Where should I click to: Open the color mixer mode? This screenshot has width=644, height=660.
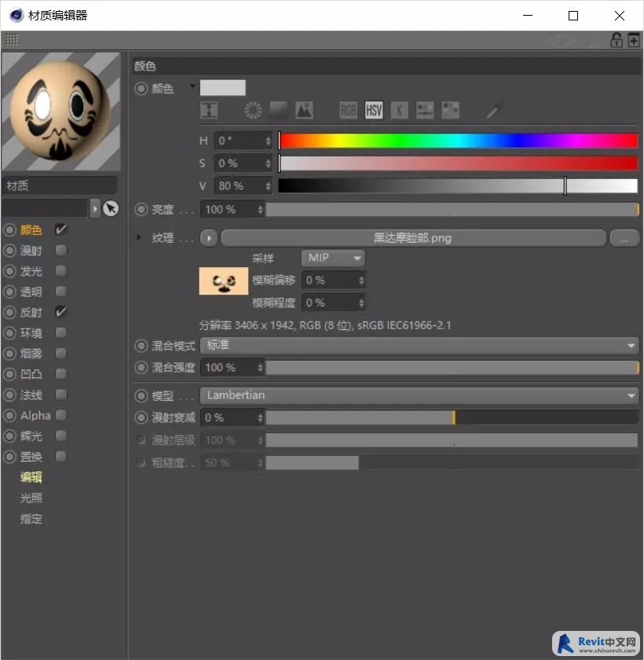[x=425, y=111]
